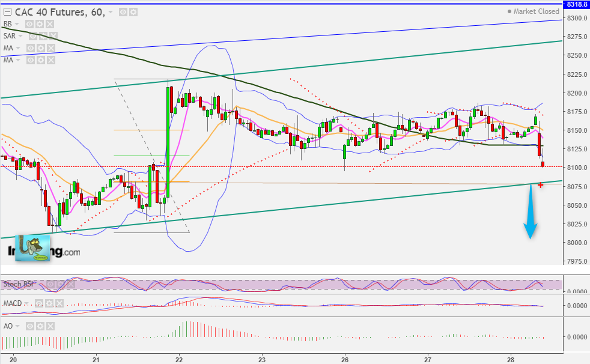Expand the SAR indicator dropdown arrow
This screenshot has height=364, width=590.
point(20,36)
